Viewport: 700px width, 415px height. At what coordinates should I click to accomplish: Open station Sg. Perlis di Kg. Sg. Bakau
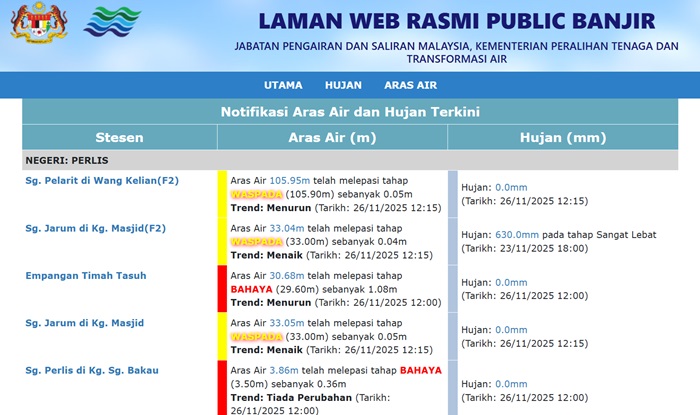click(92, 370)
